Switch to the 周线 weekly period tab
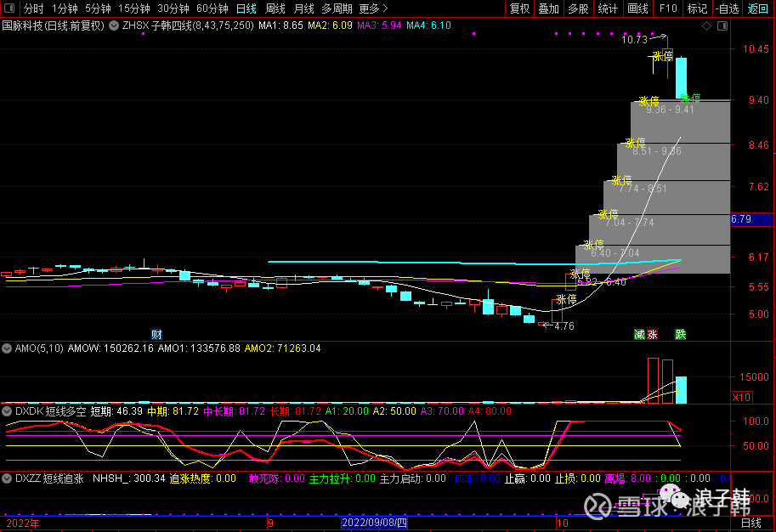This screenshot has width=776, height=532. (x=275, y=8)
